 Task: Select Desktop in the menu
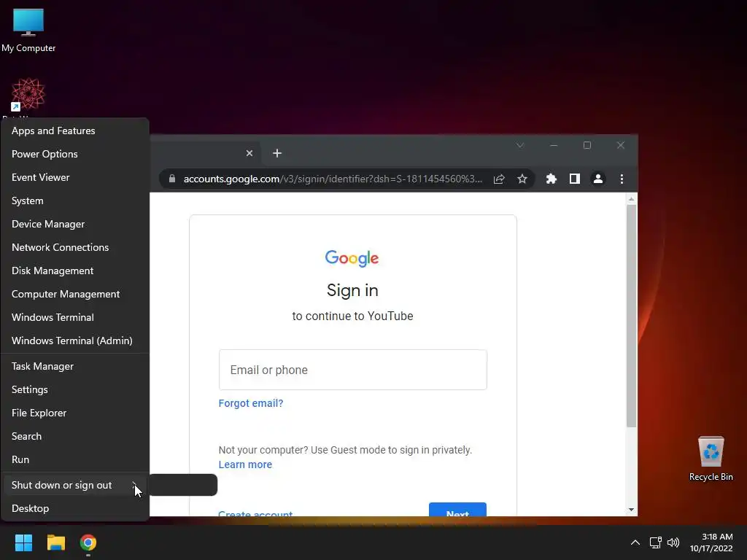(75, 508)
